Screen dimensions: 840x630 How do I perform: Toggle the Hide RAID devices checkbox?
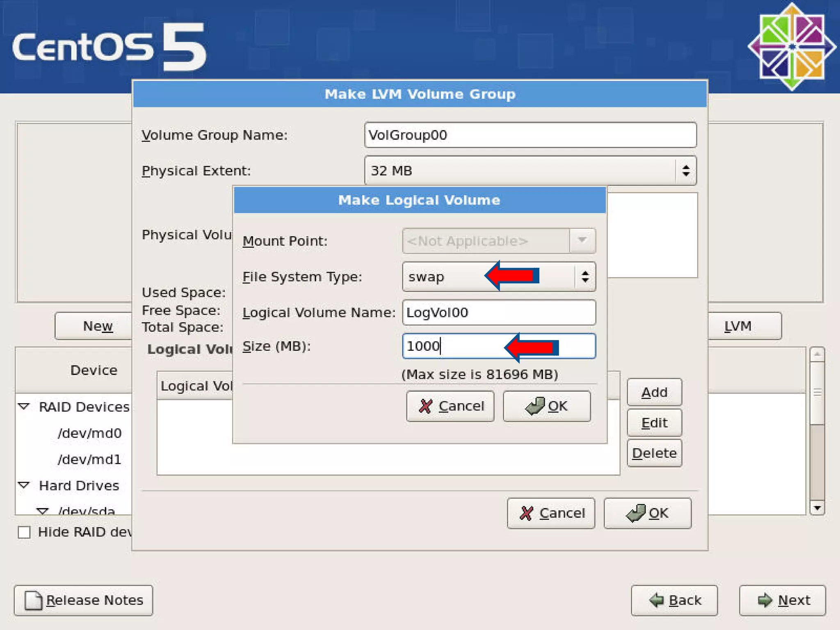tap(24, 532)
